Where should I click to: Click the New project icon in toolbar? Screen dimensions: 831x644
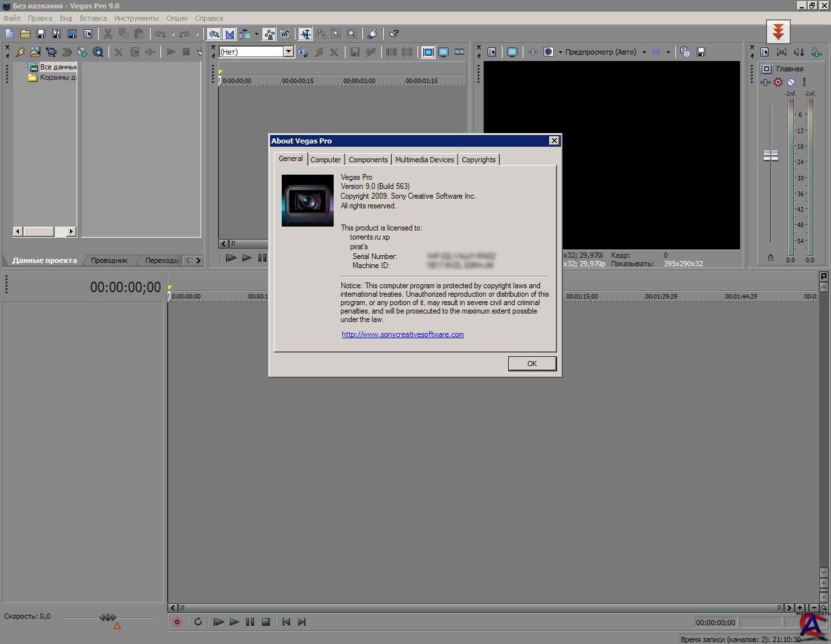click(x=9, y=34)
